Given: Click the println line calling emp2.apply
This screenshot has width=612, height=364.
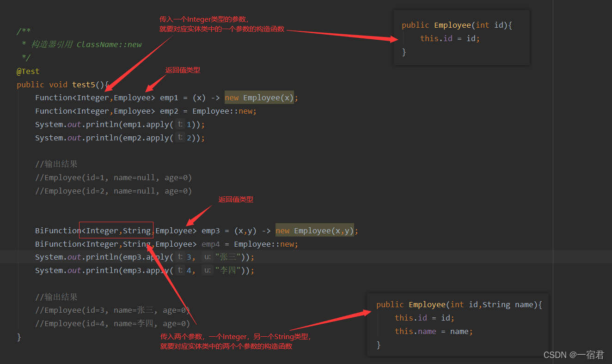Looking at the screenshot, I should coord(120,138).
